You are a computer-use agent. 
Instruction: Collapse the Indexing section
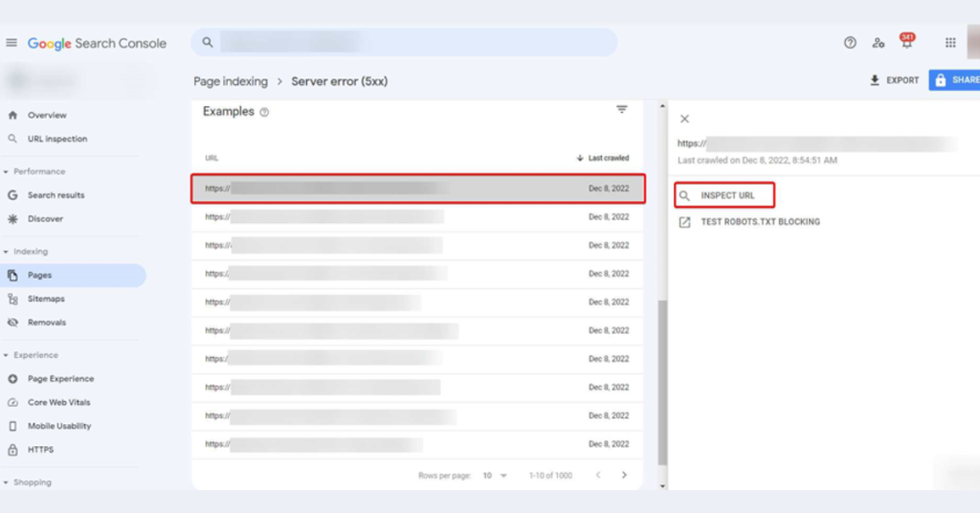[26, 251]
